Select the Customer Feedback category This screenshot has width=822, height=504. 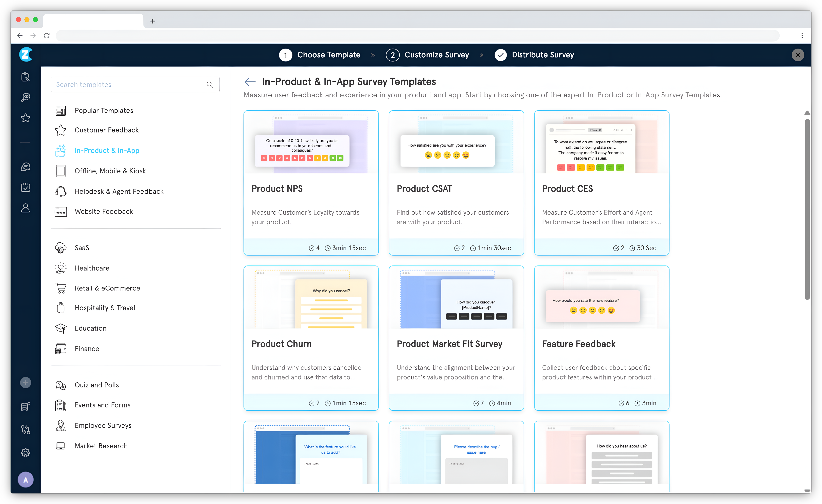coord(107,130)
